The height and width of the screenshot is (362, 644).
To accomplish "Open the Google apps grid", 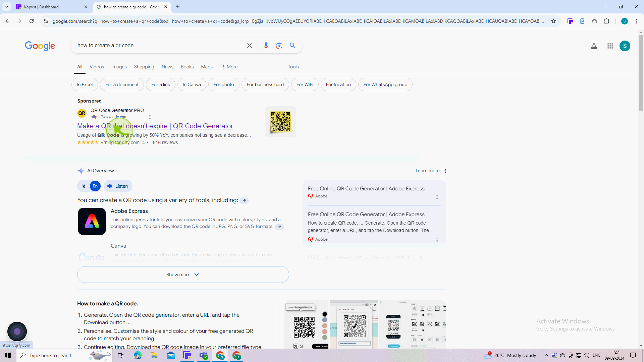I will pyautogui.click(x=610, y=46).
